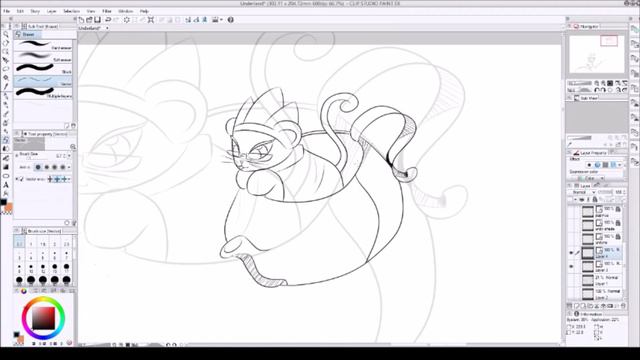Select first vector eraser mode button
The width and height of the screenshot is (640, 360).
click(x=50, y=179)
